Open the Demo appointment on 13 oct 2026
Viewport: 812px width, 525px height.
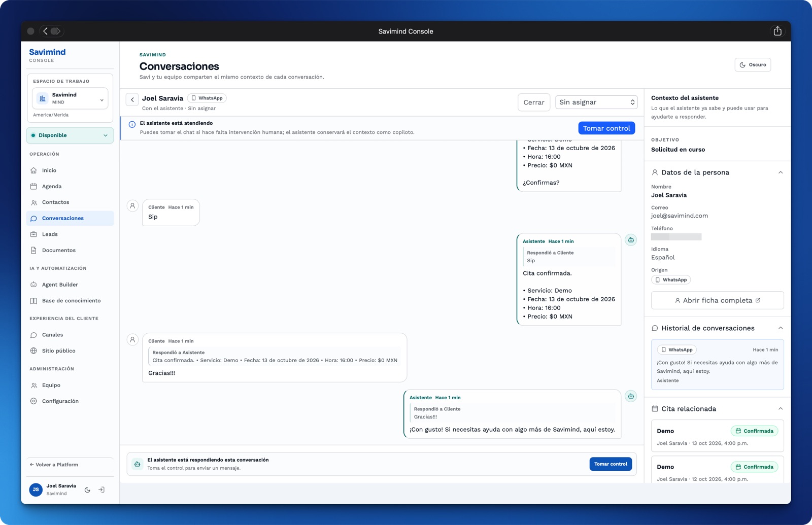pos(717,436)
